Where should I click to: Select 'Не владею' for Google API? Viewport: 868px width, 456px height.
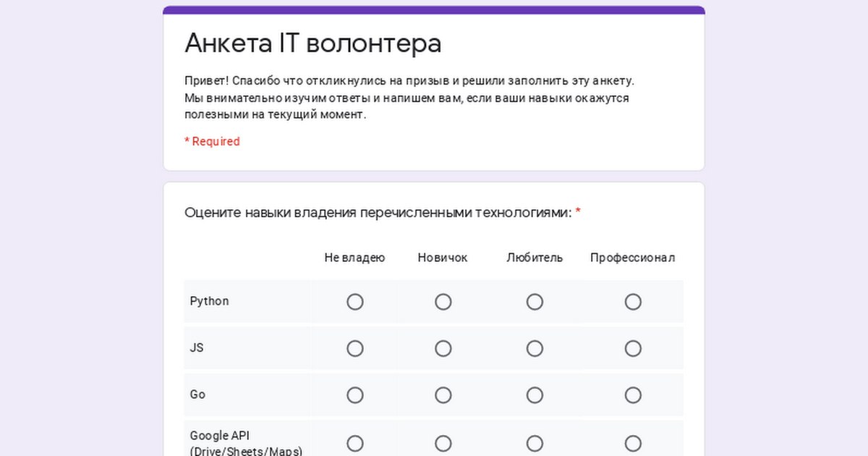point(355,444)
